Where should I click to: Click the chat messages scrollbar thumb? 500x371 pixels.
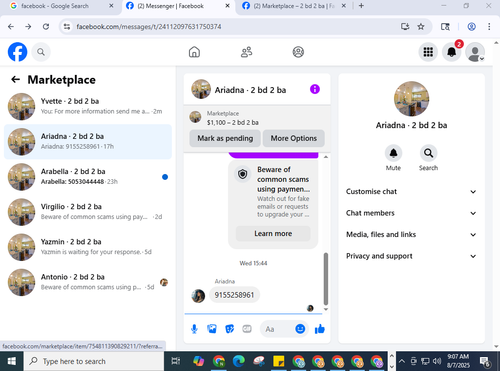click(326, 279)
